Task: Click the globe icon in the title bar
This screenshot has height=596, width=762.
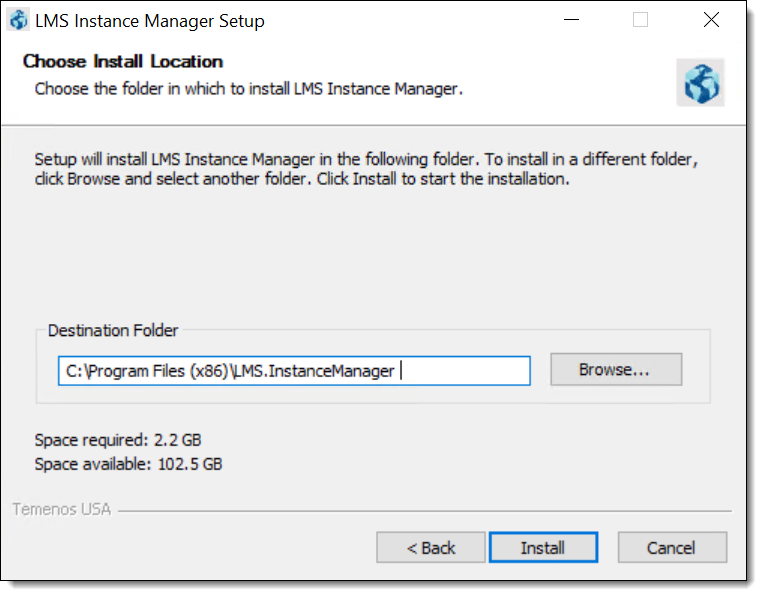Action: pos(18,20)
